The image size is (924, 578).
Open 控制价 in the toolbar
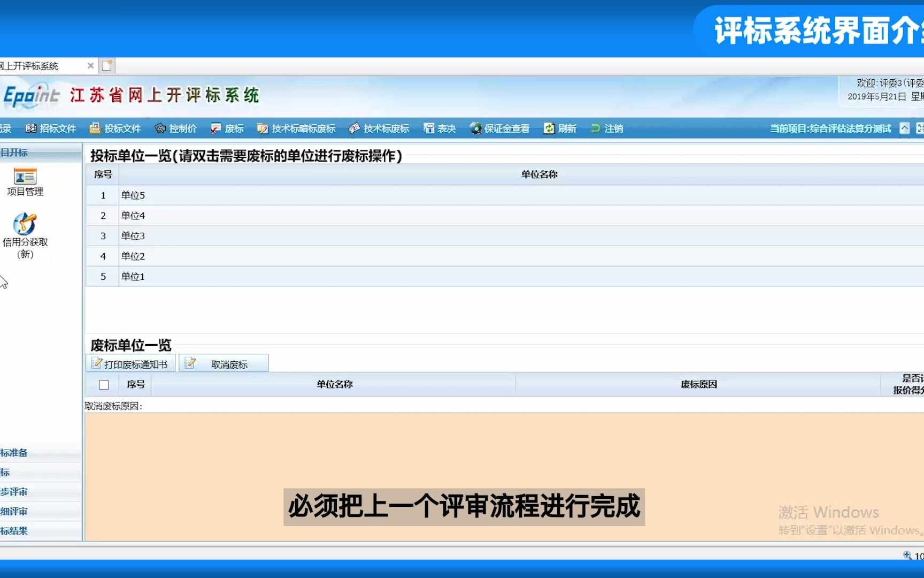pos(176,128)
